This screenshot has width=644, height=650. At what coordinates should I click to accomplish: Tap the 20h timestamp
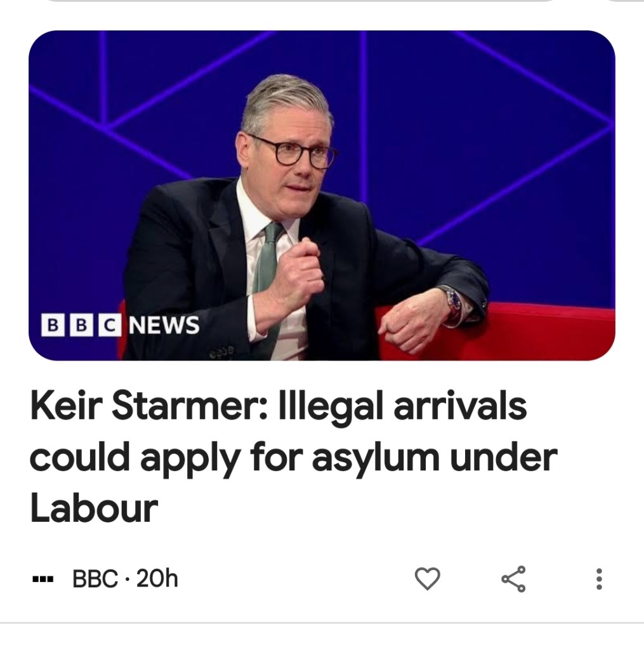tap(157, 579)
